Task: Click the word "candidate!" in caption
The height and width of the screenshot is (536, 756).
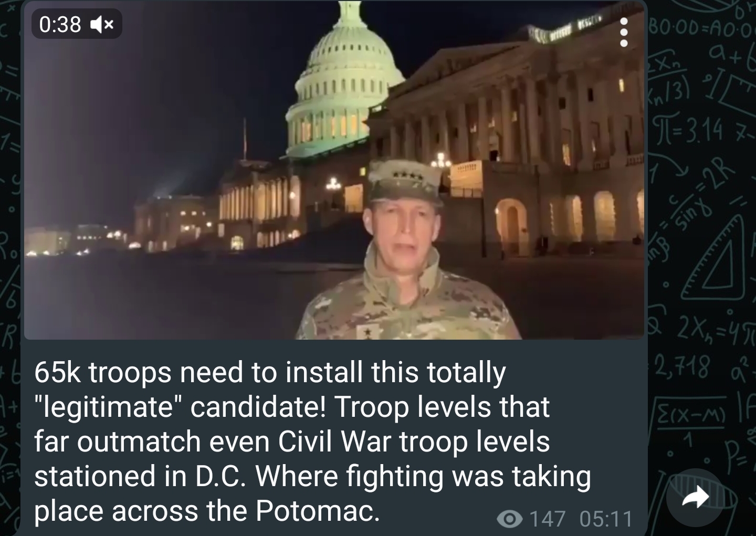Action: 257,407
